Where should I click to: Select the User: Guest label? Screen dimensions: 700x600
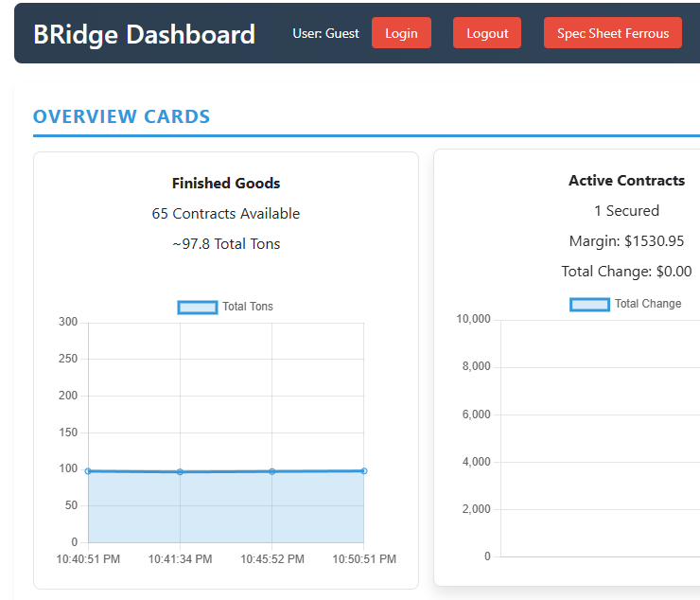pos(325,33)
